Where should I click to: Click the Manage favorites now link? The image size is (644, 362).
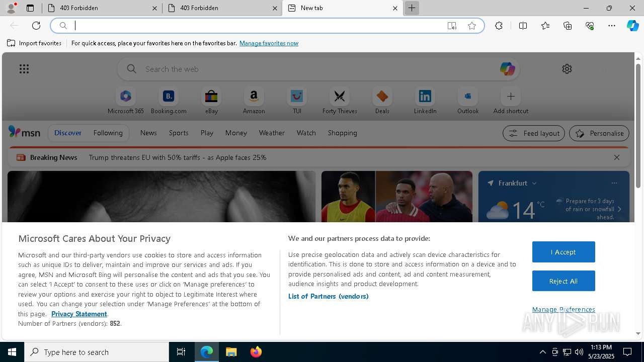pos(269,43)
